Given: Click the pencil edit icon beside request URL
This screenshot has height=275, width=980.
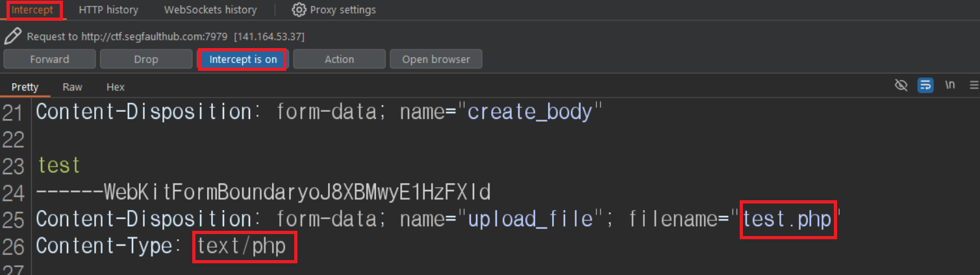Looking at the screenshot, I should 13,36.
